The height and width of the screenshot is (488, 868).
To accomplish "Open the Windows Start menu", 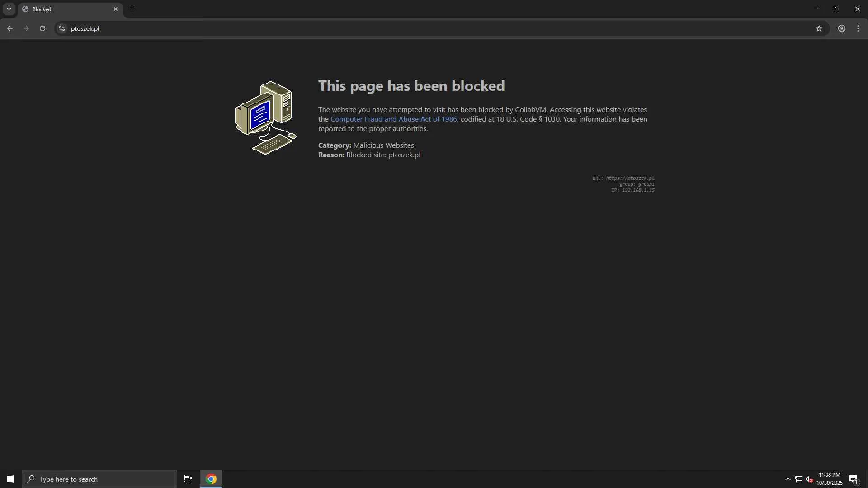I will (x=11, y=479).
